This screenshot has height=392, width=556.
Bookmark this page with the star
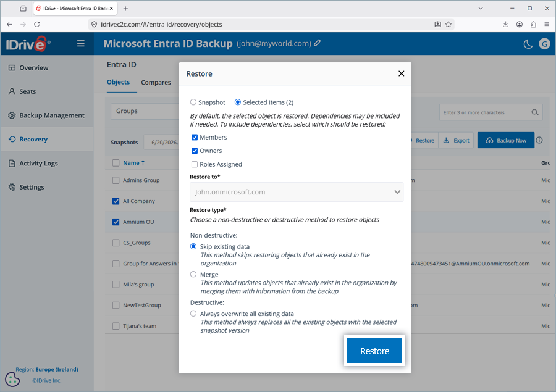[449, 25]
